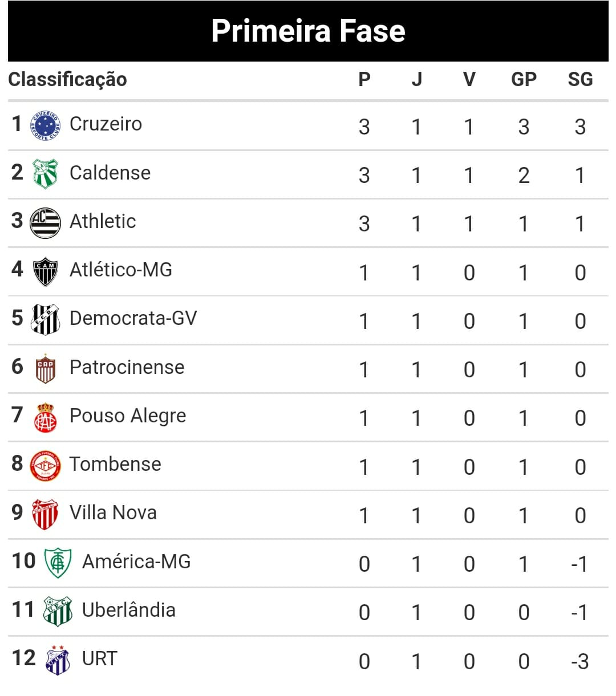This screenshot has height=696, width=616.
Task: Click the Classificação column heading
Action: pos(67,79)
